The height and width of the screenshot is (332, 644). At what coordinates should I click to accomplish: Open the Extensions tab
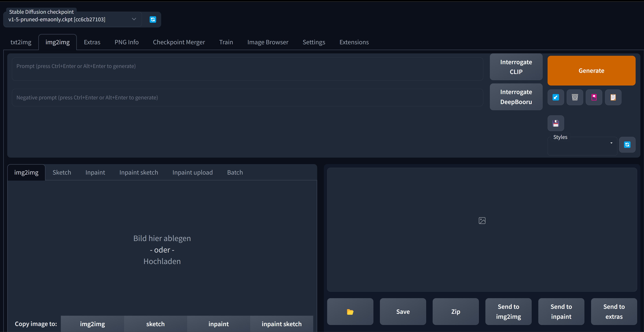coord(354,42)
